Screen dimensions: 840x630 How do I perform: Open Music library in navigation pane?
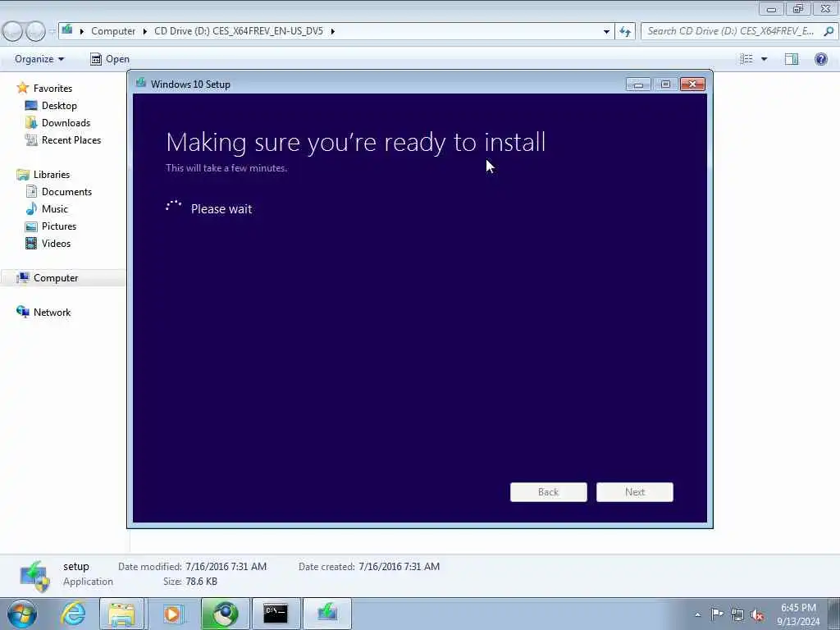point(55,209)
